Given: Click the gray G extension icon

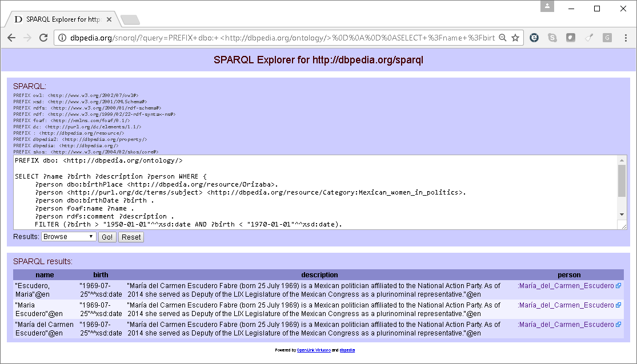Looking at the screenshot, I should [x=607, y=38].
